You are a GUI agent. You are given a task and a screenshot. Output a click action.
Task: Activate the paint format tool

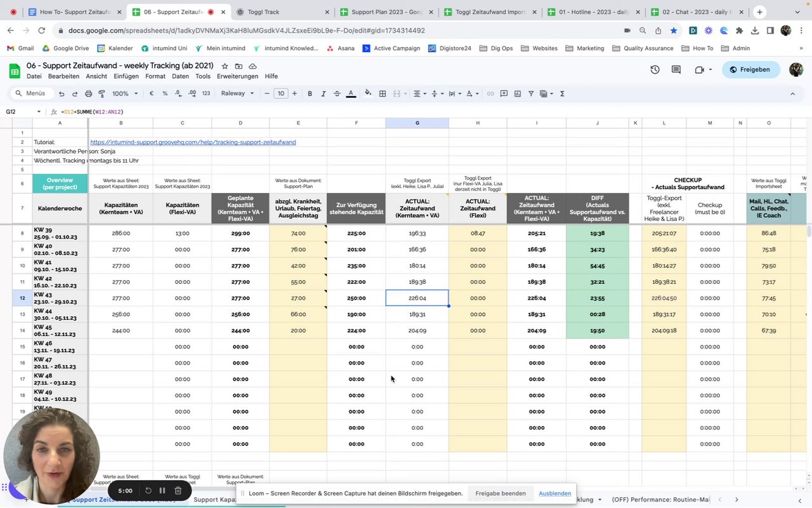[101, 93]
